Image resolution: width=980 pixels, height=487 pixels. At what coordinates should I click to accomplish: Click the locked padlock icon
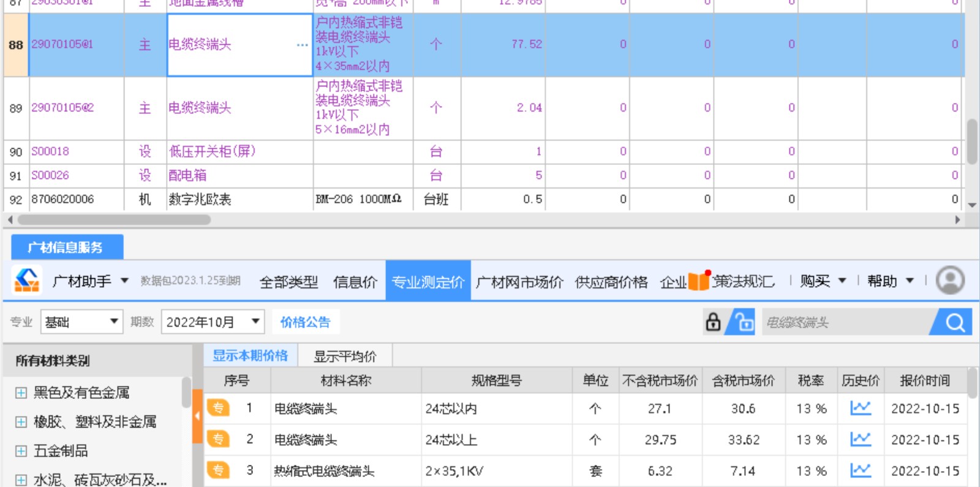coord(713,322)
